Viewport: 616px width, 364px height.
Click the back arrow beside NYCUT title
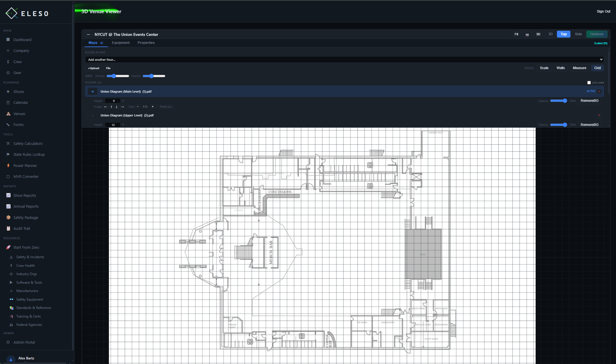click(x=89, y=34)
